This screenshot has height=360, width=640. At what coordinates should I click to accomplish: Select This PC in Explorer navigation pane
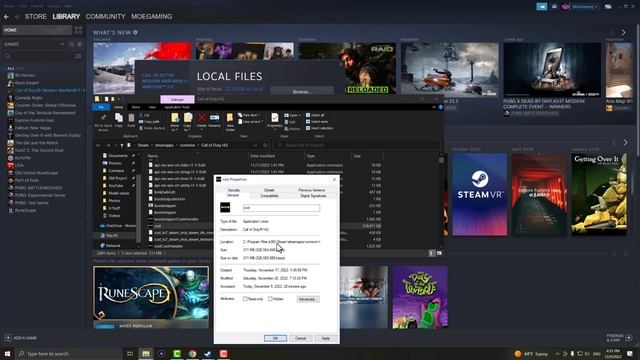[x=112, y=236]
